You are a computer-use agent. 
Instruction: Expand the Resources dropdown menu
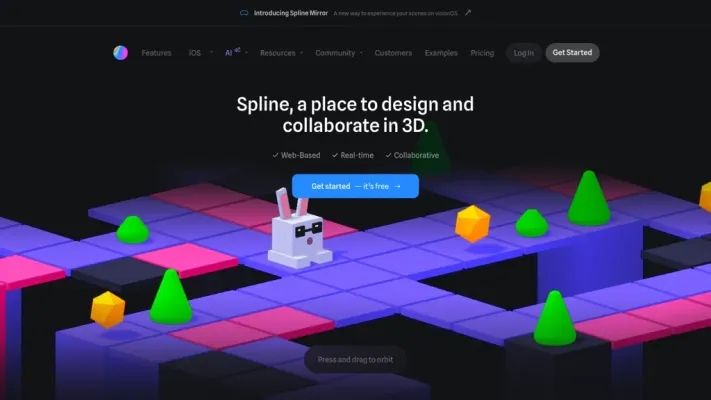click(x=280, y=53)
